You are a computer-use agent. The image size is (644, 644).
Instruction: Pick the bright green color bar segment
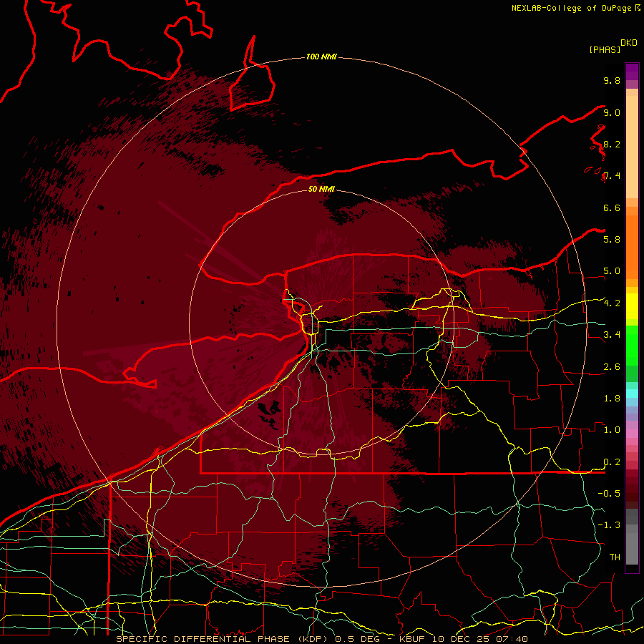click(x=632, y=345)
